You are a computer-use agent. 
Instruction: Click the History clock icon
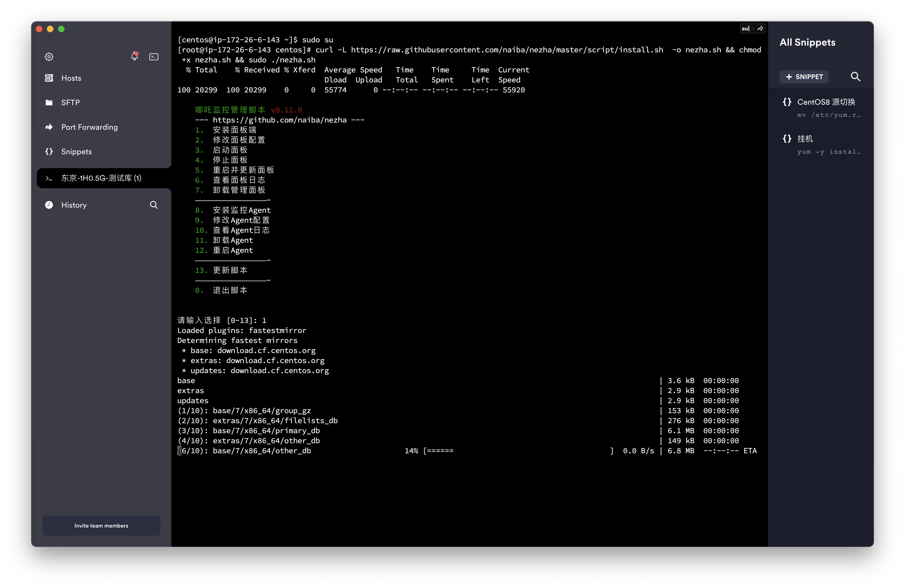(x=49, y=205)
